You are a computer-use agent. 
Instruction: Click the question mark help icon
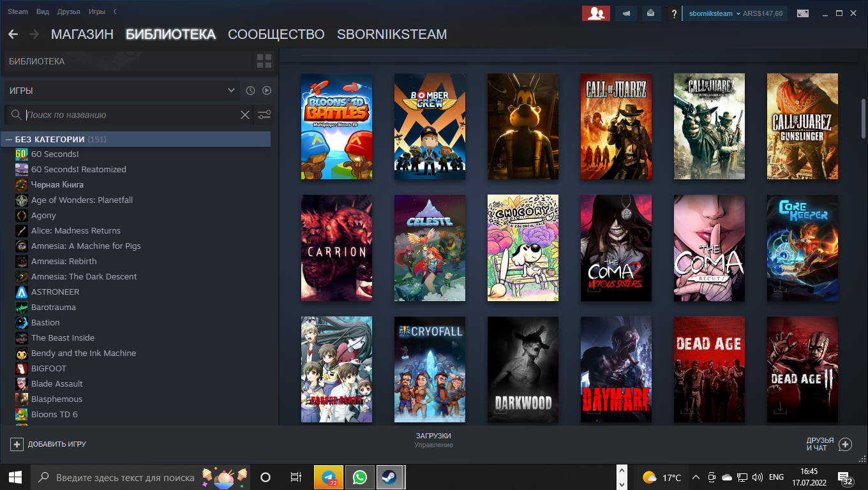coord(674,13)
